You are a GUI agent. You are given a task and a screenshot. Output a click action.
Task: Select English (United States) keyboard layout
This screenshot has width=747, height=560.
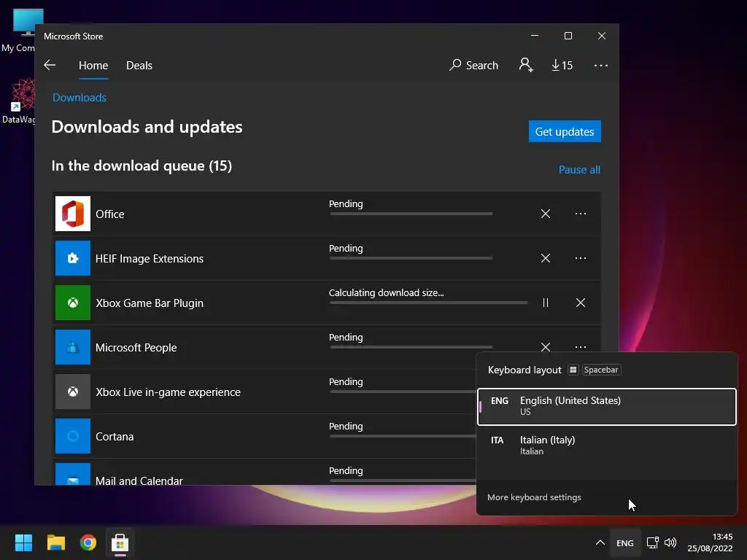point(606,407)
